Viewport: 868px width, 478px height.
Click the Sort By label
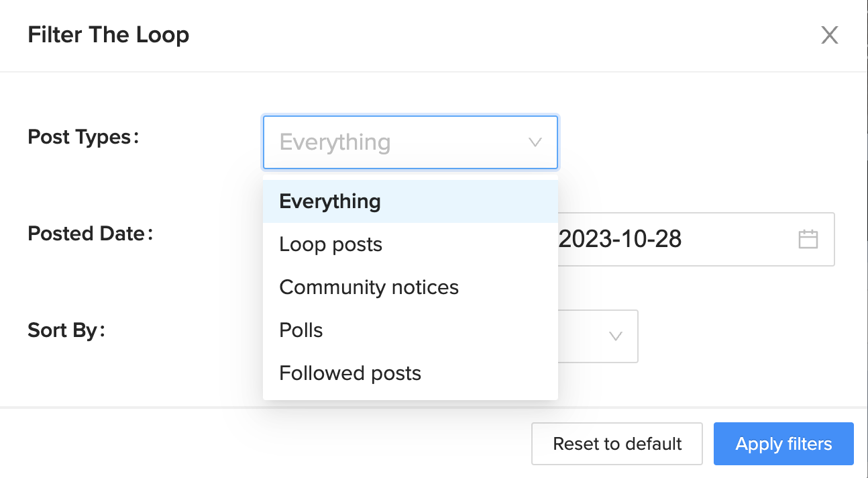pyautogui.click(x=66, y=331)
